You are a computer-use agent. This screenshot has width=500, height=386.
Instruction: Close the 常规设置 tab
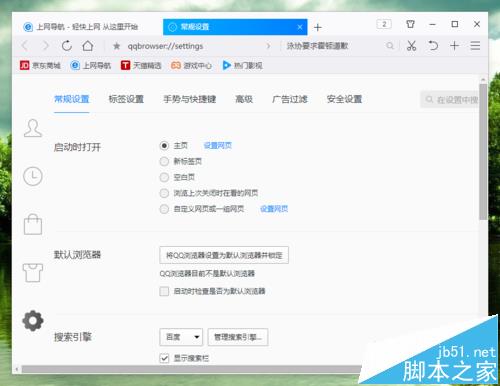pyautogui.click(x=300, y=27)
